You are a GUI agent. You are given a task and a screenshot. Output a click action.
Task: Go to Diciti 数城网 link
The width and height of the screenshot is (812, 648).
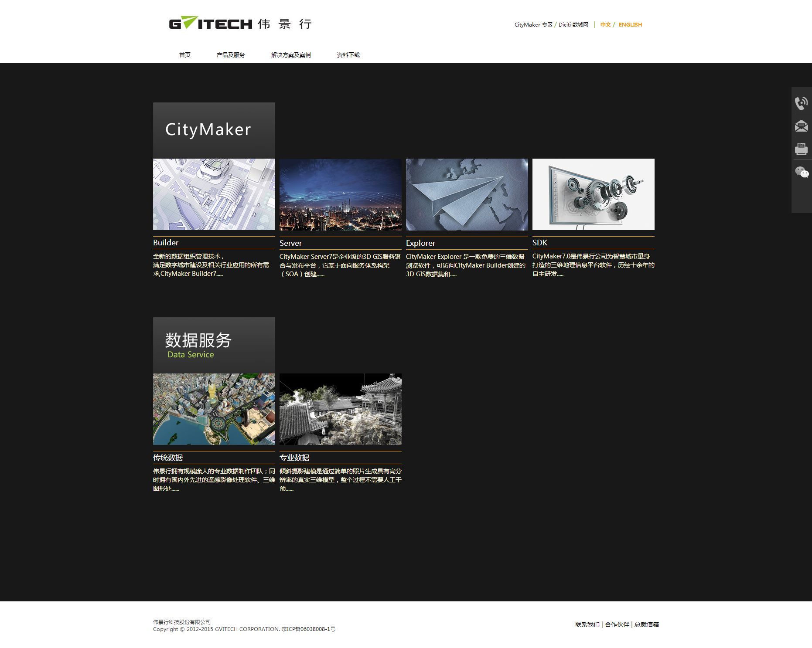point(573,25)
